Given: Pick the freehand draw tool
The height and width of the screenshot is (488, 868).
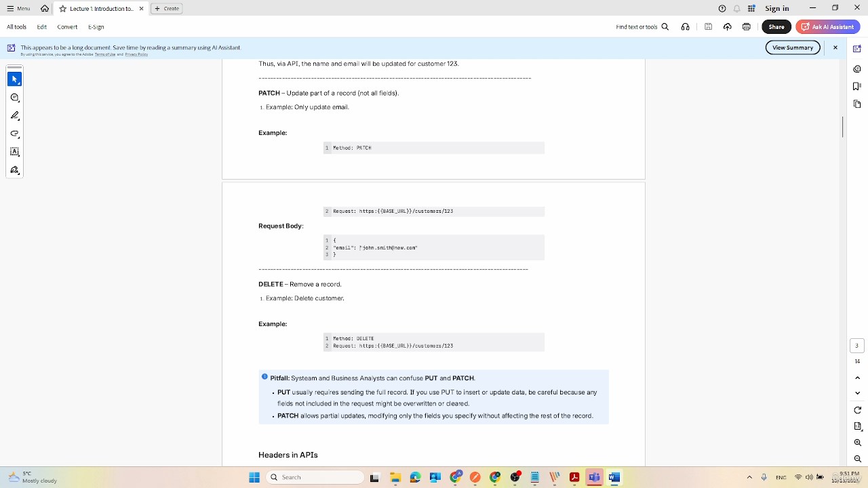Looking at the screenshot, I should [15, 134].
